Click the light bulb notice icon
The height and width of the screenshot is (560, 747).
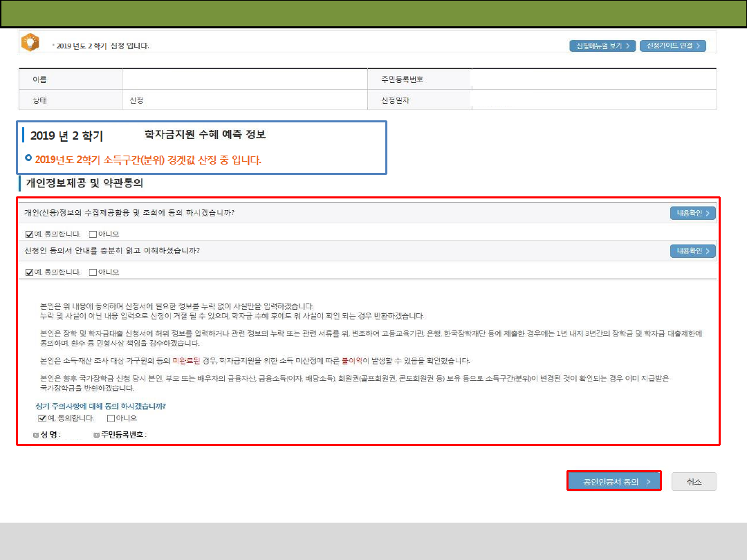(30, 43)
